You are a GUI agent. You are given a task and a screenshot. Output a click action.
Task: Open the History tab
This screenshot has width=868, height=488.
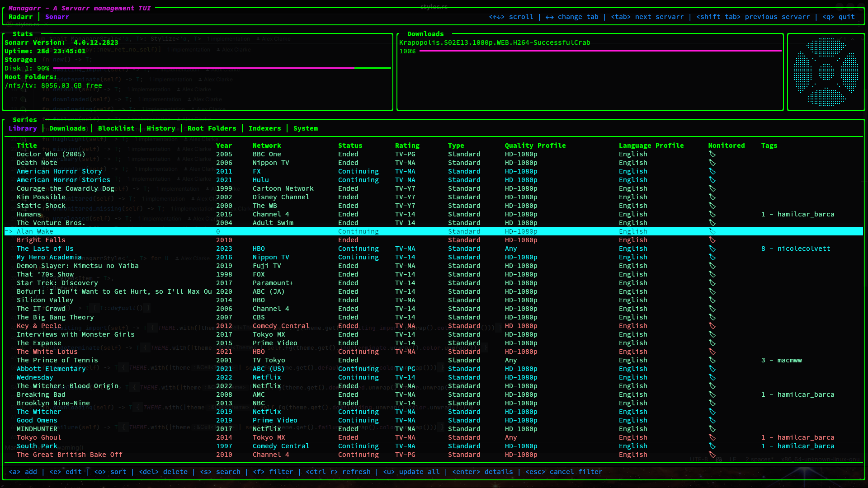[x=161, y=128]
